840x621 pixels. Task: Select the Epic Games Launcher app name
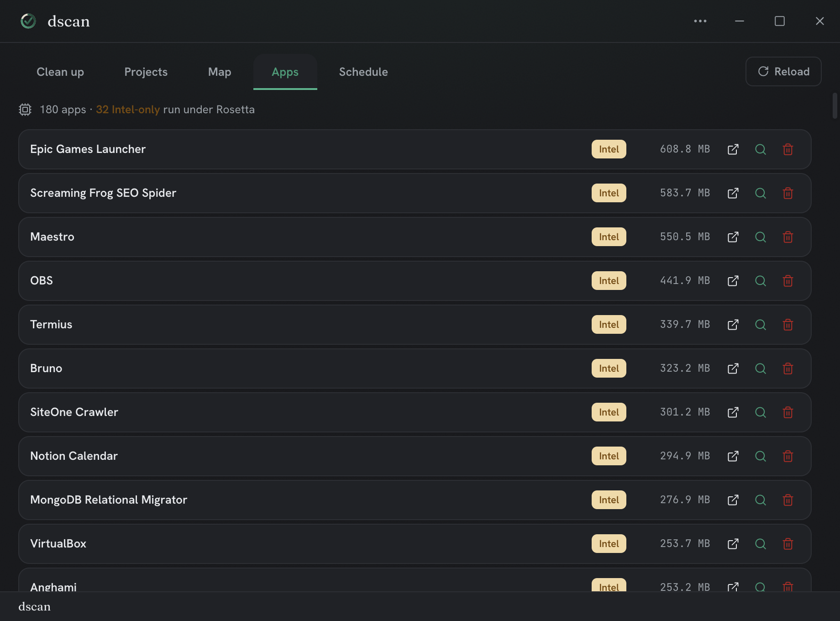pos(88,149)
